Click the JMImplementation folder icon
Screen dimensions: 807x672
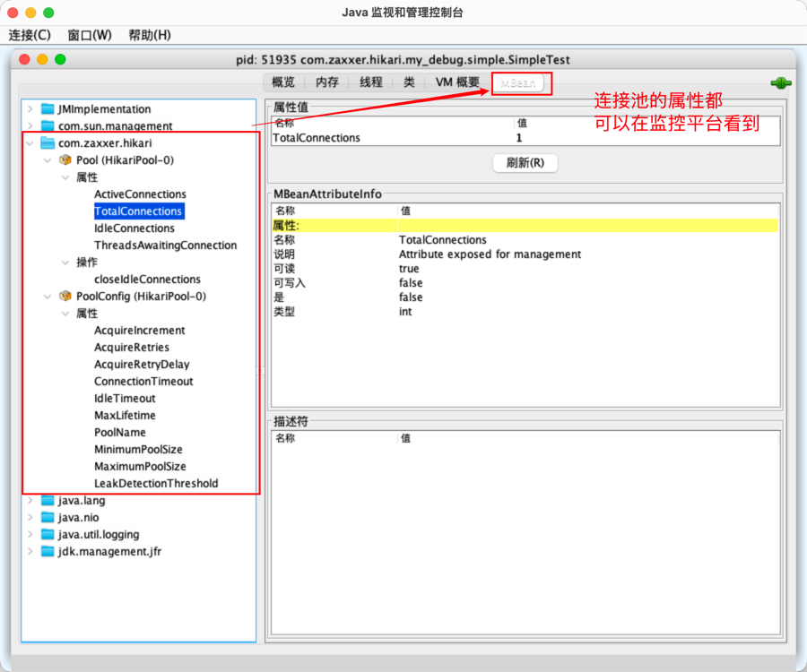coord(48,109)
